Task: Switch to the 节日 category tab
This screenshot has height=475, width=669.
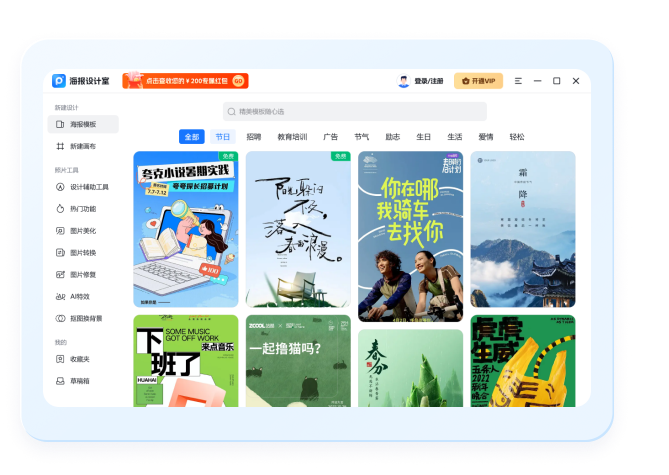Action: coord(222,137)
